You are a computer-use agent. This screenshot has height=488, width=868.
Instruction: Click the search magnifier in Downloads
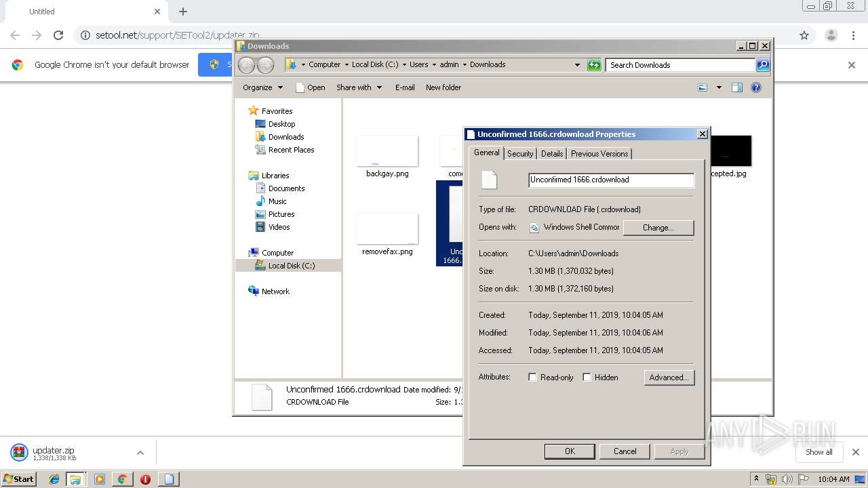pos(763,65)
